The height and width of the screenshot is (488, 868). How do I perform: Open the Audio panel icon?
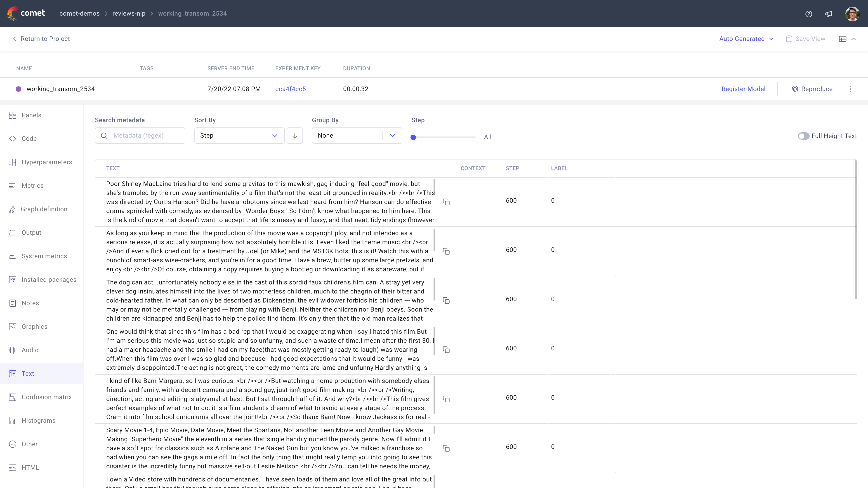(x=13, y=350)
